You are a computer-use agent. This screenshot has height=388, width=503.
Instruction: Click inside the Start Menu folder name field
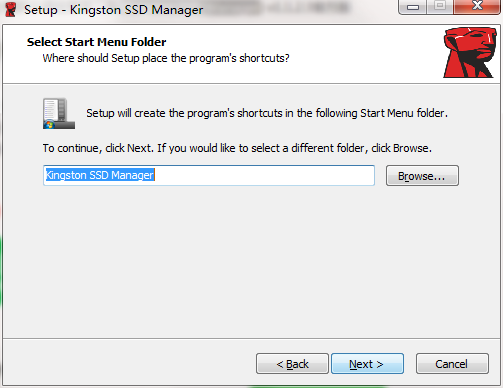point(209,175)
